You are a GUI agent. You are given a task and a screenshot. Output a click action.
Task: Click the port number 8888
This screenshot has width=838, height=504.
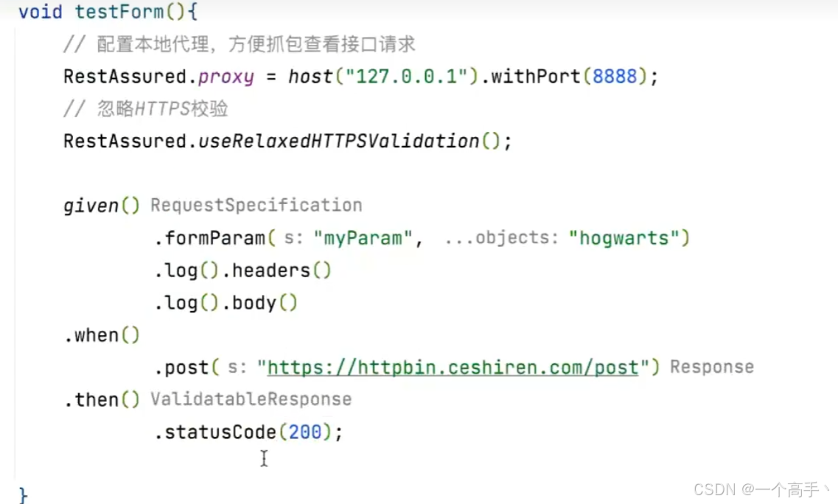pyautogui.click(x=615, y=76)
